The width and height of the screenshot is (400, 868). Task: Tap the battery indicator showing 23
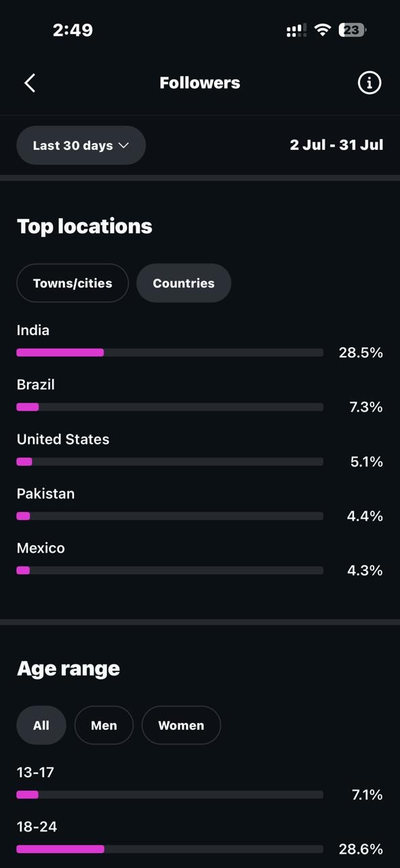(353, 30)
